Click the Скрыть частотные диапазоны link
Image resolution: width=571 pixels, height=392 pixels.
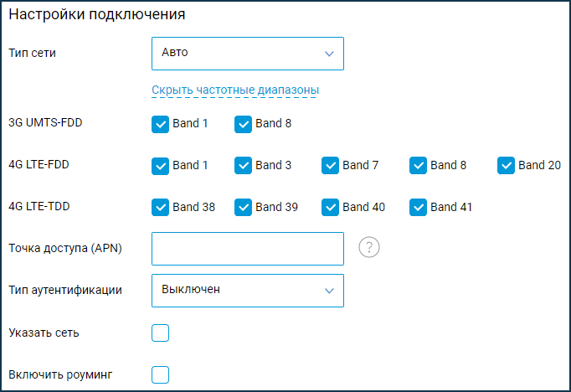click(235, 90)
